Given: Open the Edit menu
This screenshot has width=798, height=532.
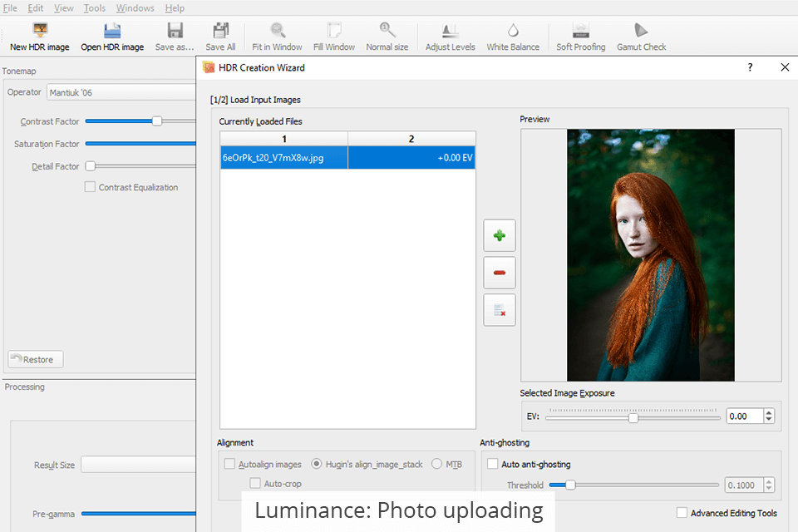Looking at the screenshot, I should point(35,8).
